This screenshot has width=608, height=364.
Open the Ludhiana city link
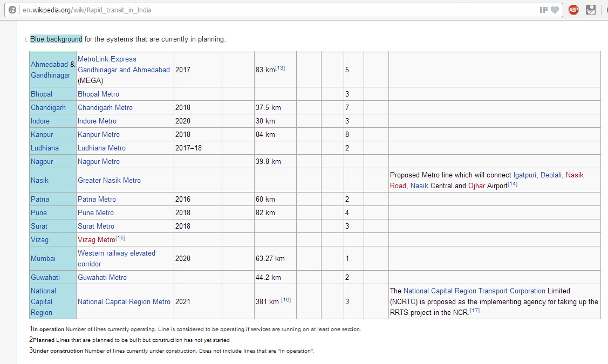click(x=45, y=148)
